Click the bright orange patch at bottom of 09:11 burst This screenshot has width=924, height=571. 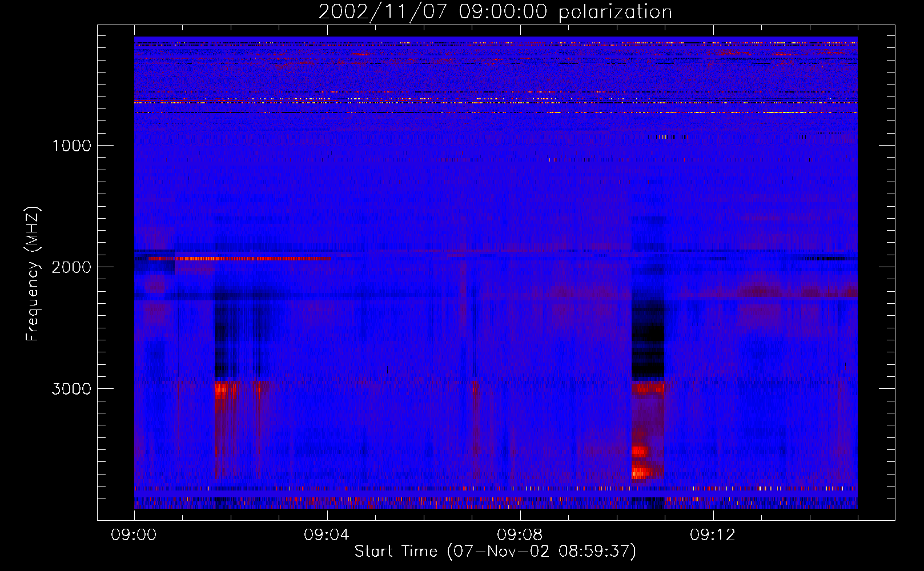[x=642, y=473]
